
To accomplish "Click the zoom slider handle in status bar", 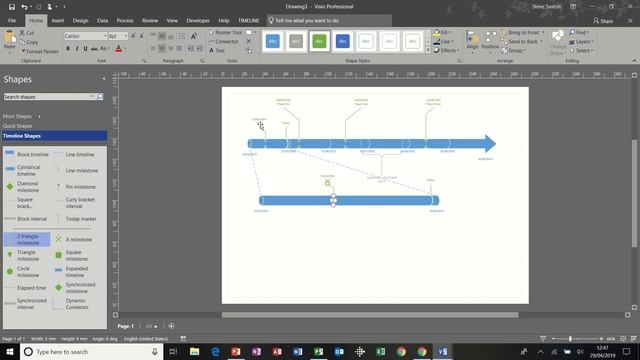I will click(x=570, y=339).
